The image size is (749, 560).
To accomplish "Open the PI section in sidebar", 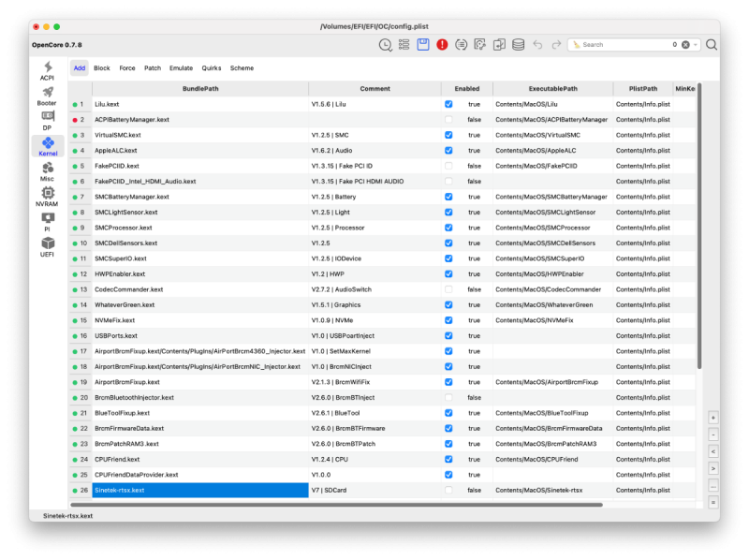I will (47, 222).
